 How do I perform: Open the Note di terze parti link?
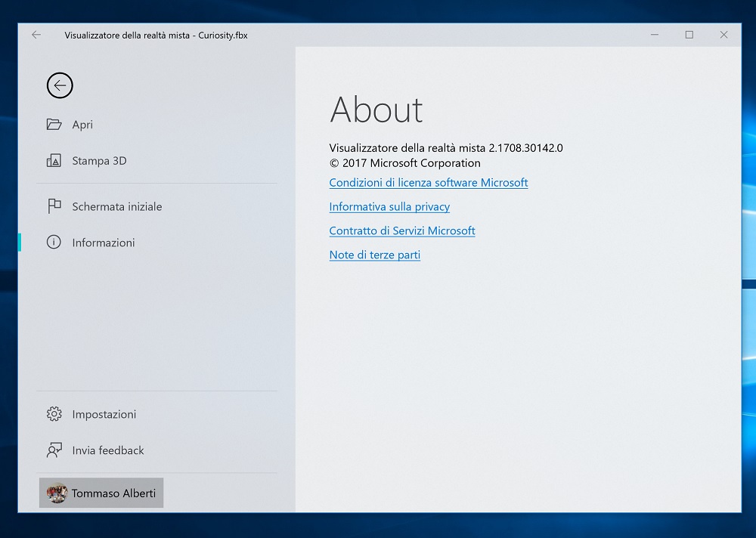[x=374, y=255]
